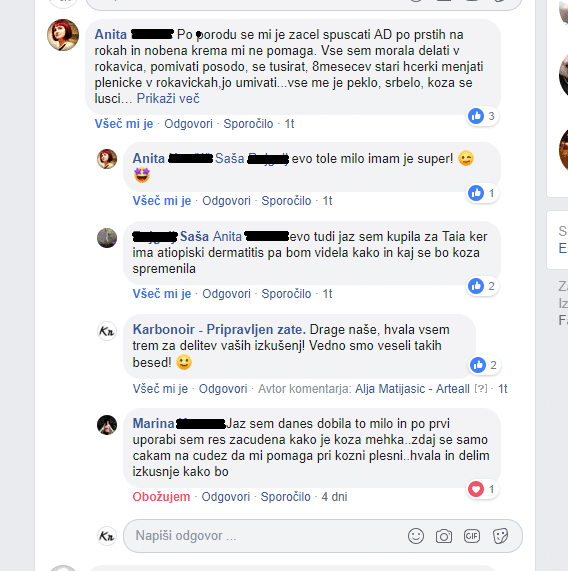This screenshot has width=568, height=571.
Task: Toggle 'Všeč mi je' on Anita's top comment
Action: click(x=124, y=124)
